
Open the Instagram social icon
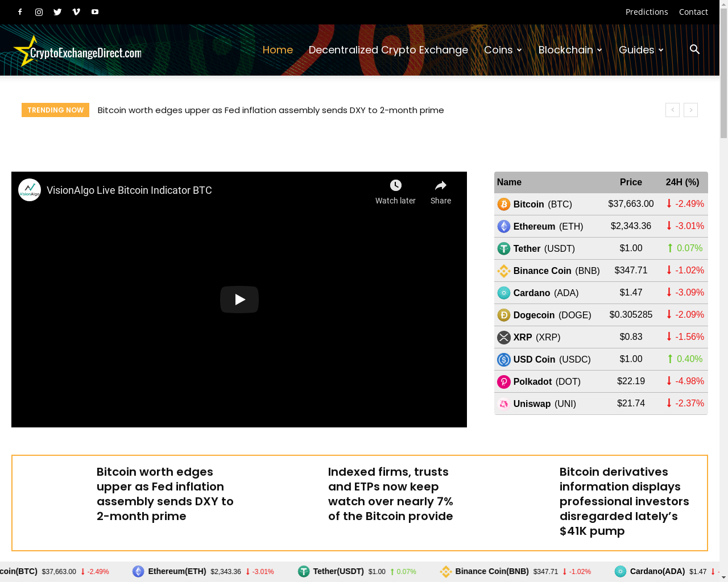pyautogui.click(x=39, y=12)
